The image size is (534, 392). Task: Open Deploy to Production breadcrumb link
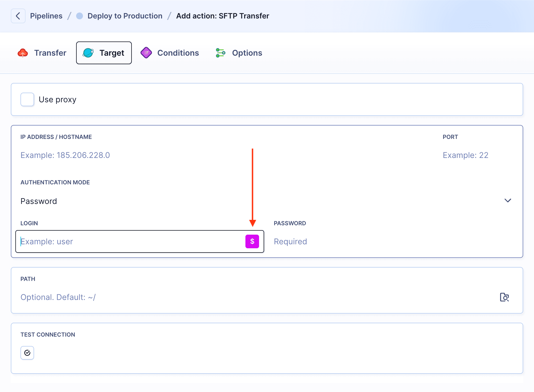click(x=125, y=16)
